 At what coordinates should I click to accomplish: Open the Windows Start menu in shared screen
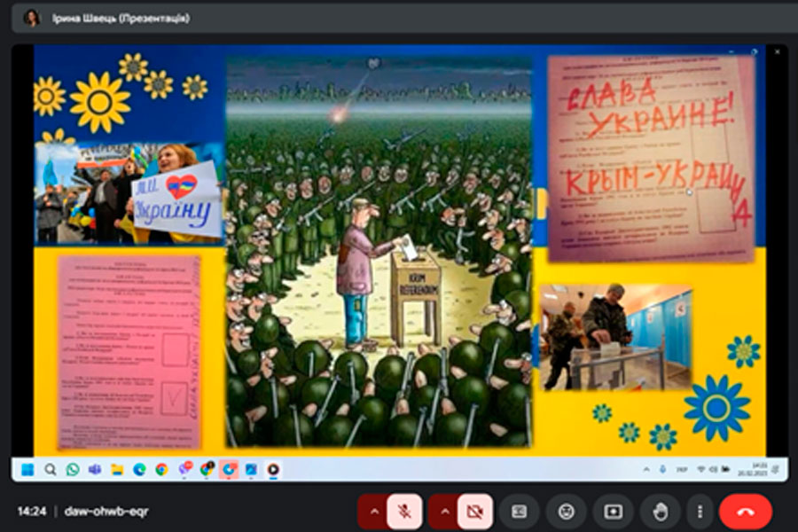27,469
